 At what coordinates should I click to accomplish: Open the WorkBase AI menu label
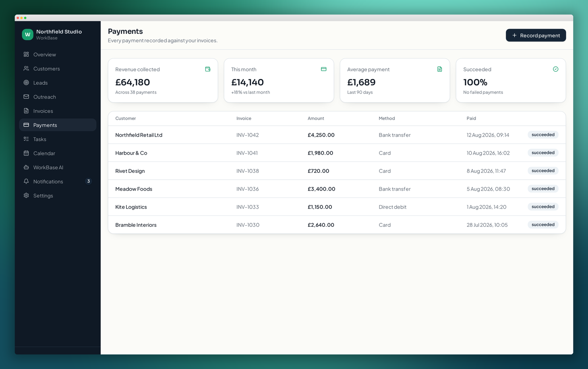coord(48,167)
